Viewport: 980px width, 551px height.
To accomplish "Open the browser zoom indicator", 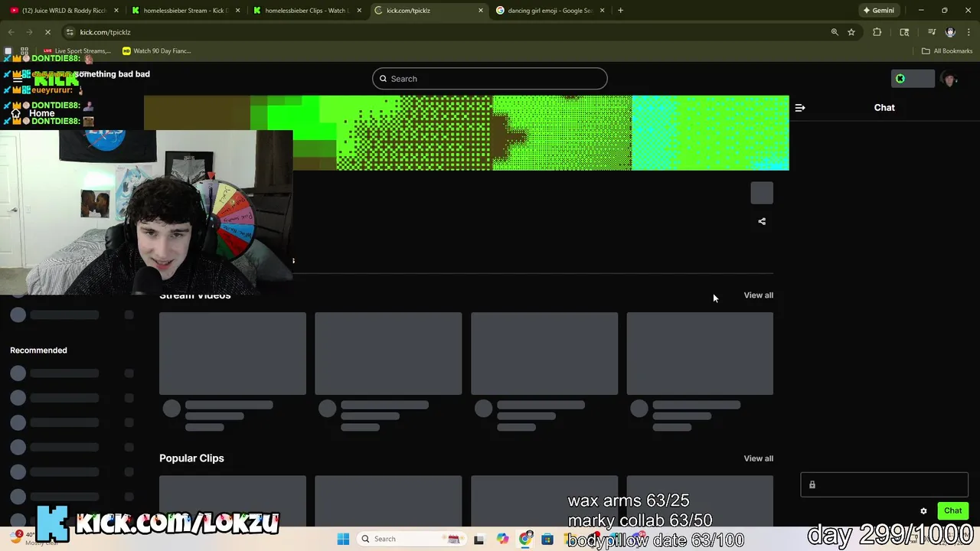I will tap(835, 32).
